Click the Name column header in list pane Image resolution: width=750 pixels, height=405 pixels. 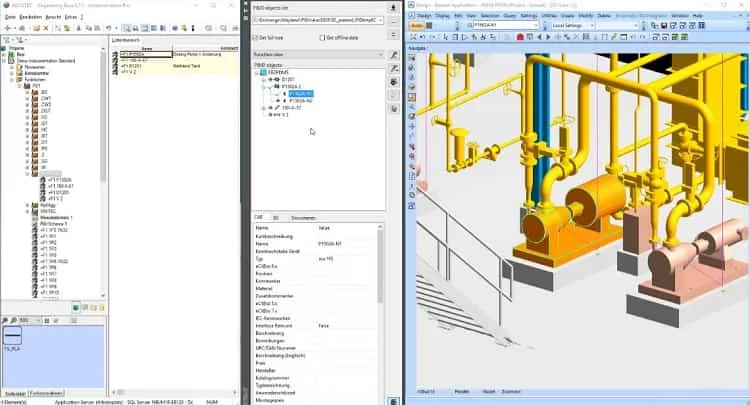146,48
